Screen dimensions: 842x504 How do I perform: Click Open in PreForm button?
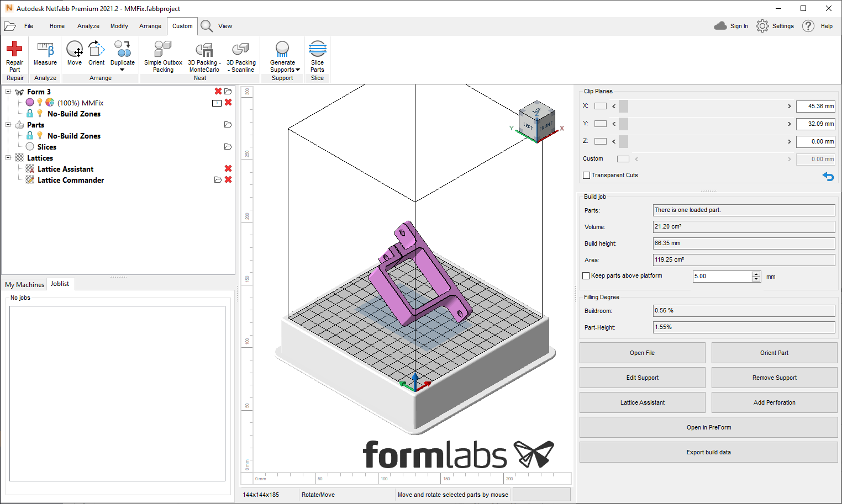[x=709, y=427]
